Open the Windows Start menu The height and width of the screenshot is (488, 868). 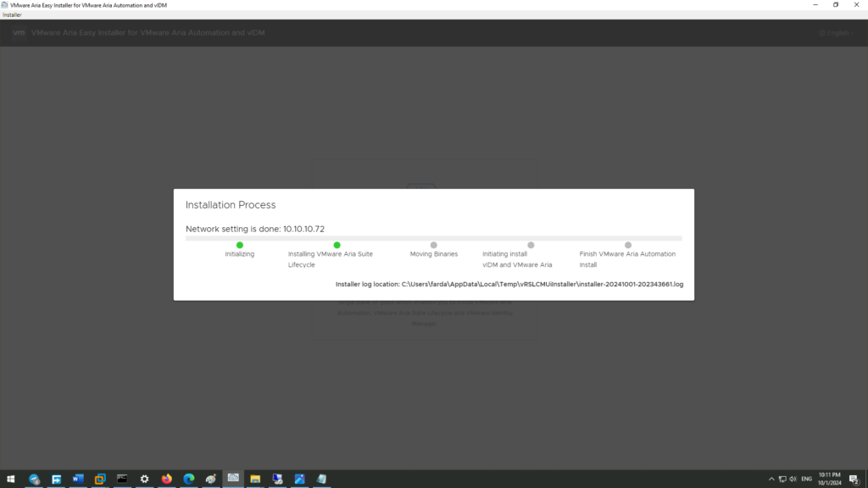pyautogui.click(x=11, y=480)
